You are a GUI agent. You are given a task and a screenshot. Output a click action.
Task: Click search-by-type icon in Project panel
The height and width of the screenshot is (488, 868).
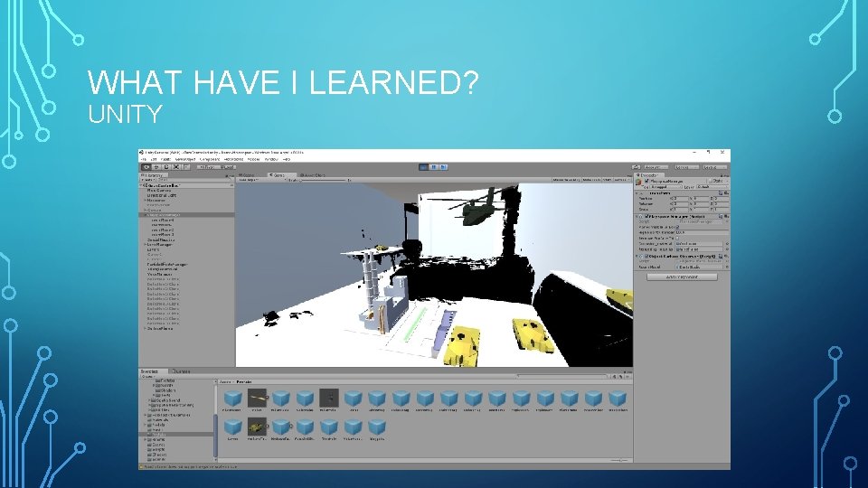[x=614, y=376]
